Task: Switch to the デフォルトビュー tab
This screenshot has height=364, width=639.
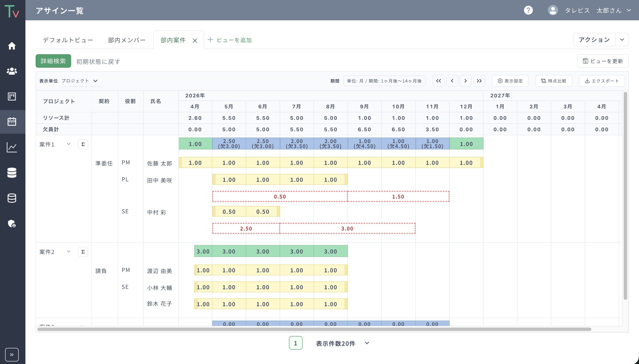Action: 68,40
